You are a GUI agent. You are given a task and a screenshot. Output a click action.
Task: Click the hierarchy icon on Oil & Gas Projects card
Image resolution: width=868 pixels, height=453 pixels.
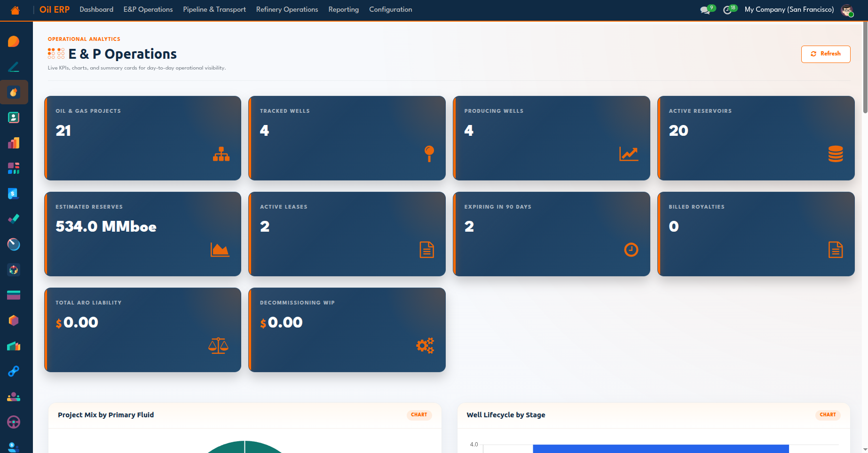point(221,154)
